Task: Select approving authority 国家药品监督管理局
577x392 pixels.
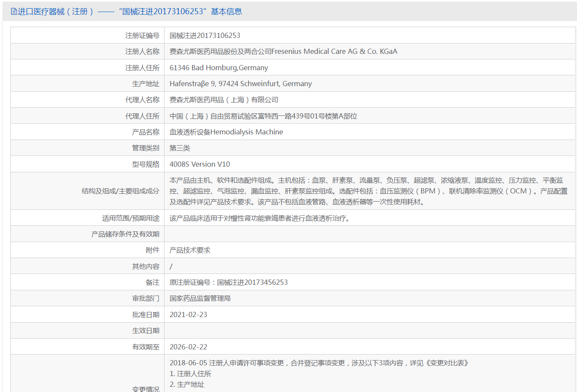Action: pos(200,298)
